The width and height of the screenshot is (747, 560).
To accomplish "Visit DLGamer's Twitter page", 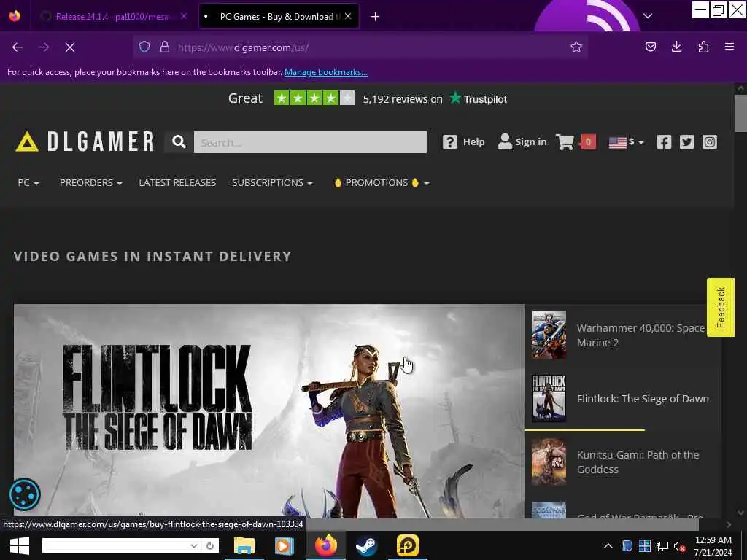I will click(x=686, y=142).
